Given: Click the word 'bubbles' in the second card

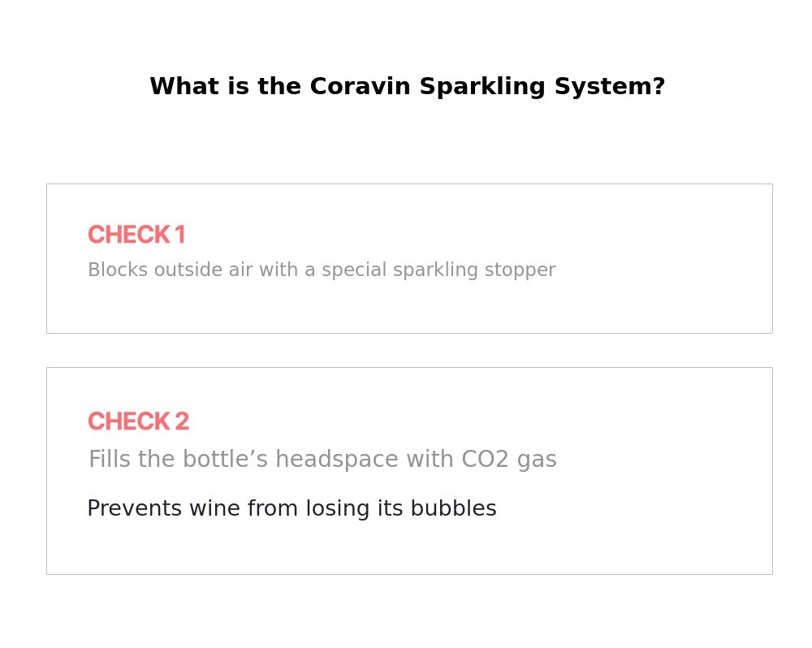Looking at the screenshot, I should [454, 508].
